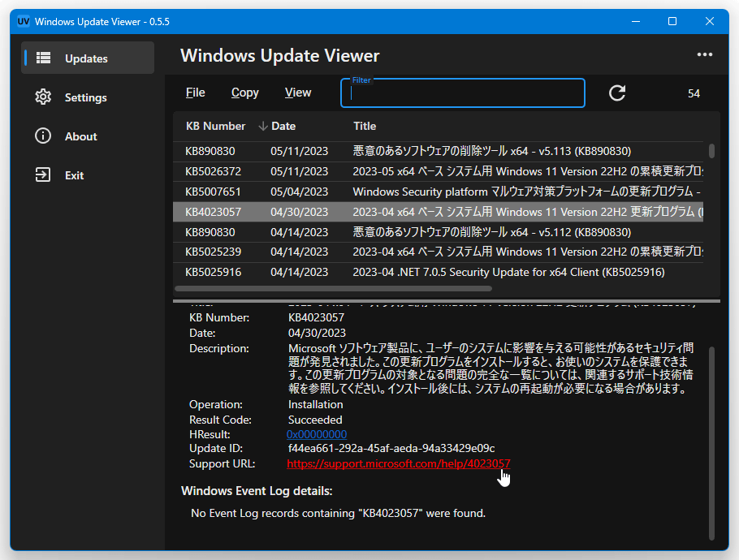Click the Exit door icon
This screenshot has width=739, height=560.
tap(43, 175)
